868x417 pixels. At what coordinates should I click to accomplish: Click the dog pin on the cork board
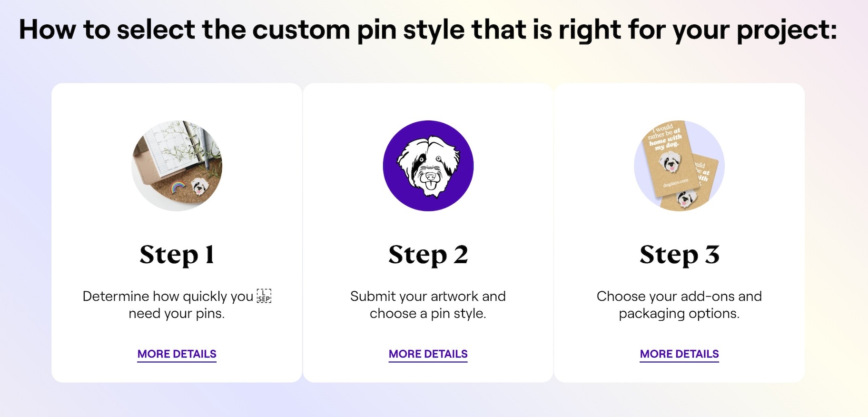199,186
